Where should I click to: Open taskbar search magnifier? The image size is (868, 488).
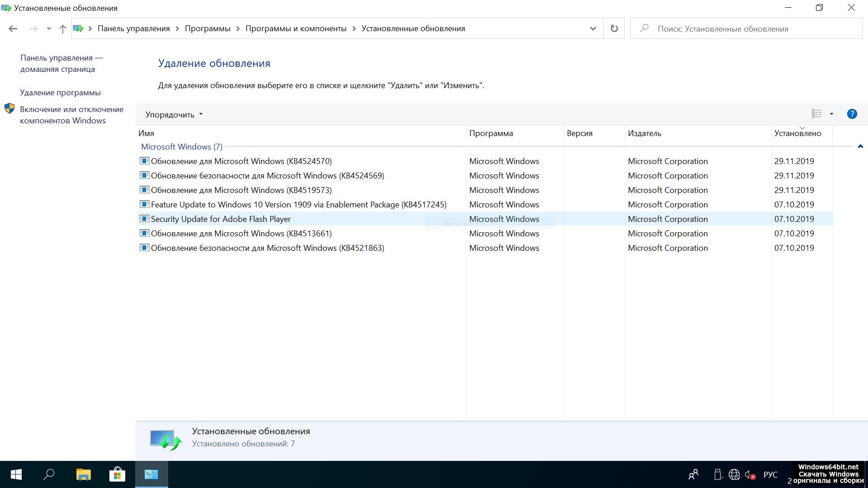(49, 474)
